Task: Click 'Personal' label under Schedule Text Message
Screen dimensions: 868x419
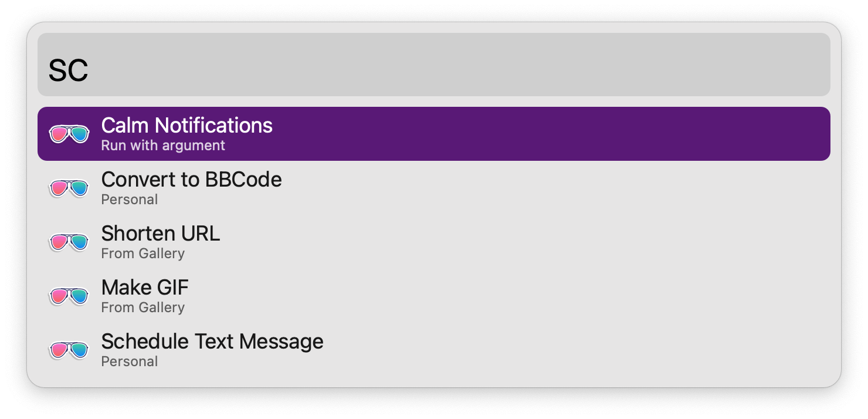Action: point(130,361)
